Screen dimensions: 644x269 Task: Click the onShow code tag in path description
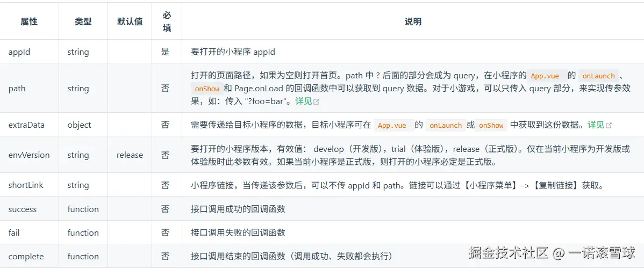(207, 89)
